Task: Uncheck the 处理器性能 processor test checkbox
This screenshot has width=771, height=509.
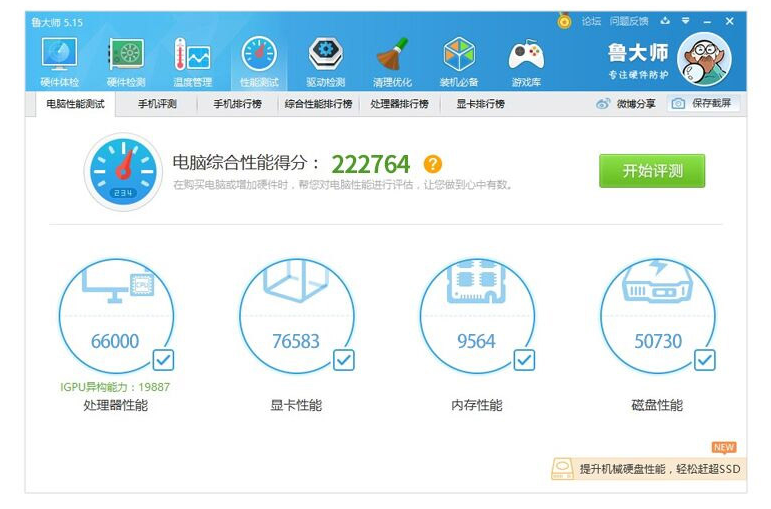Action: pyautogui.click(x=163, y=359)
